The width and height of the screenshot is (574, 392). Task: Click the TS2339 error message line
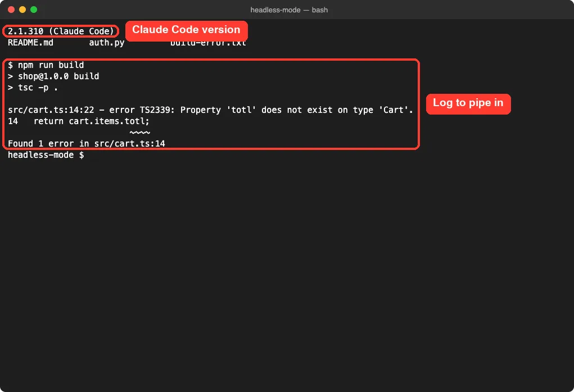pyautogui.click(x=210, y=110)
